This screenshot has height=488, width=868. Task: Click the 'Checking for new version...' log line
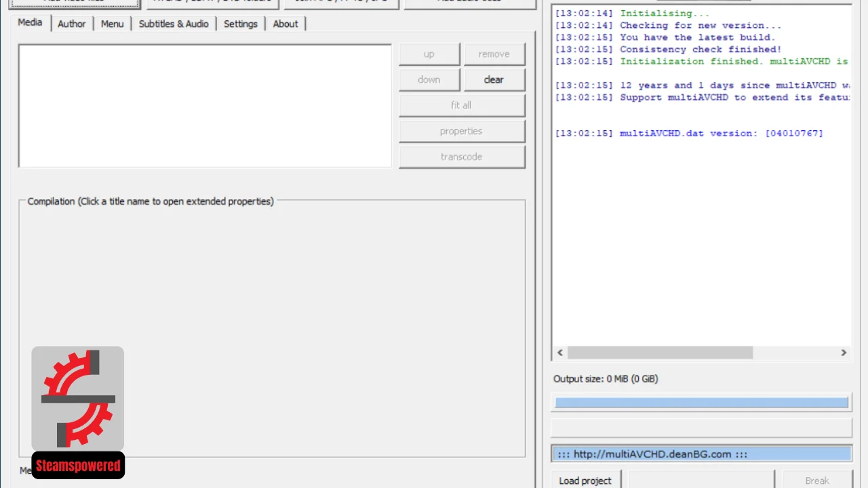click(668, 26)
